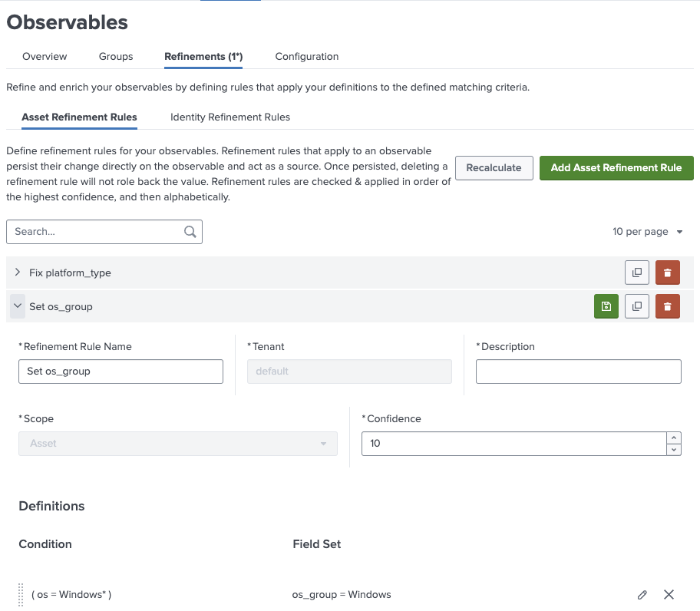
Task: Increase Confidence using the up stepper arrow
Action: click(x=674, y=438)
